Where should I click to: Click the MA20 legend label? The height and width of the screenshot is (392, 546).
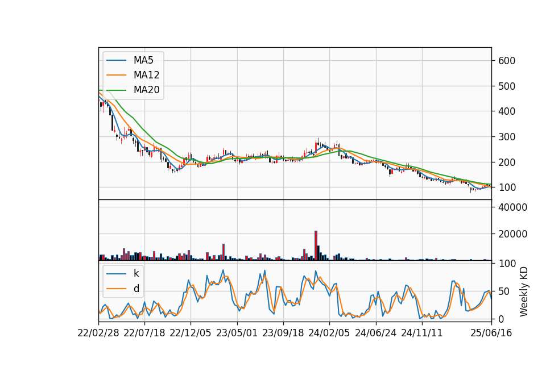[146, 90]
